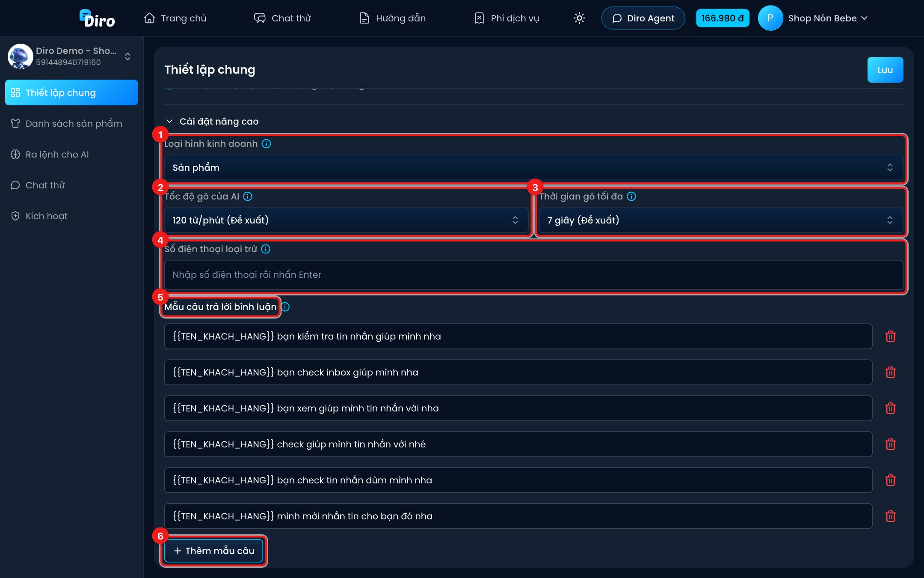Collapse the Cài đặt nâng cao section

coord(212,122)
